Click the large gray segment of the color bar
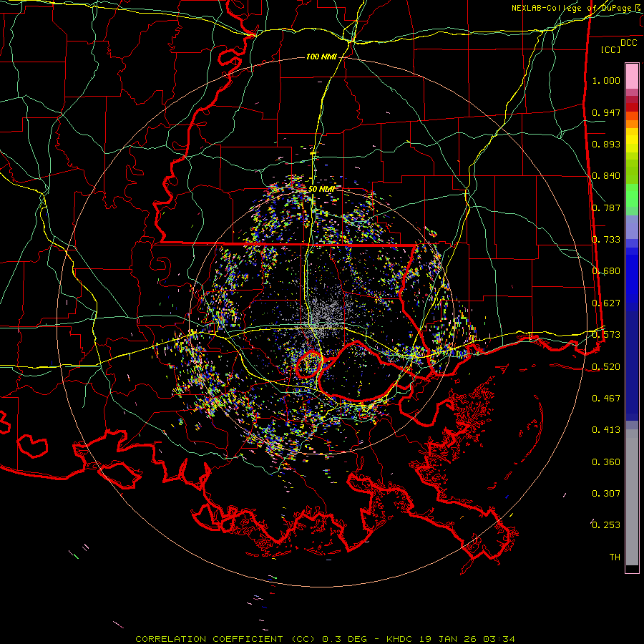 click(632, 497)
